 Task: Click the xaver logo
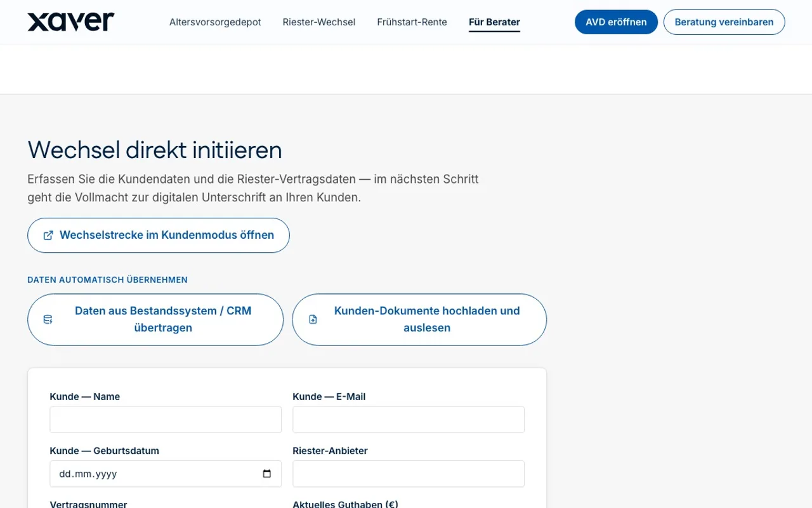71,22
